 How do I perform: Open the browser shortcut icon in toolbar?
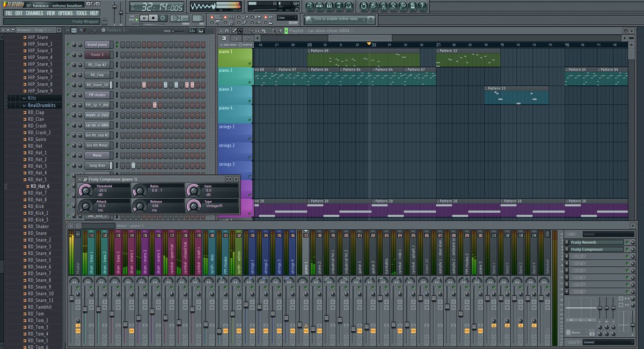click(339, 6)
